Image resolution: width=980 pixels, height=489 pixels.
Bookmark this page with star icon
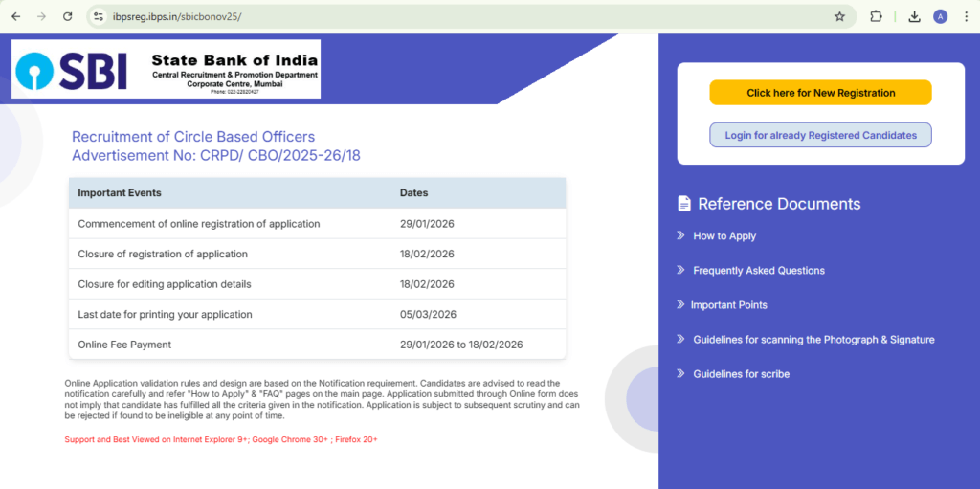coord(839,16)
